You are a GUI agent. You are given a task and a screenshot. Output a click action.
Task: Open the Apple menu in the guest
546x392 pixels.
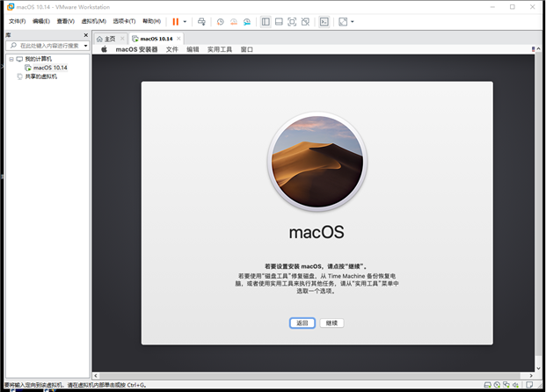104,49
